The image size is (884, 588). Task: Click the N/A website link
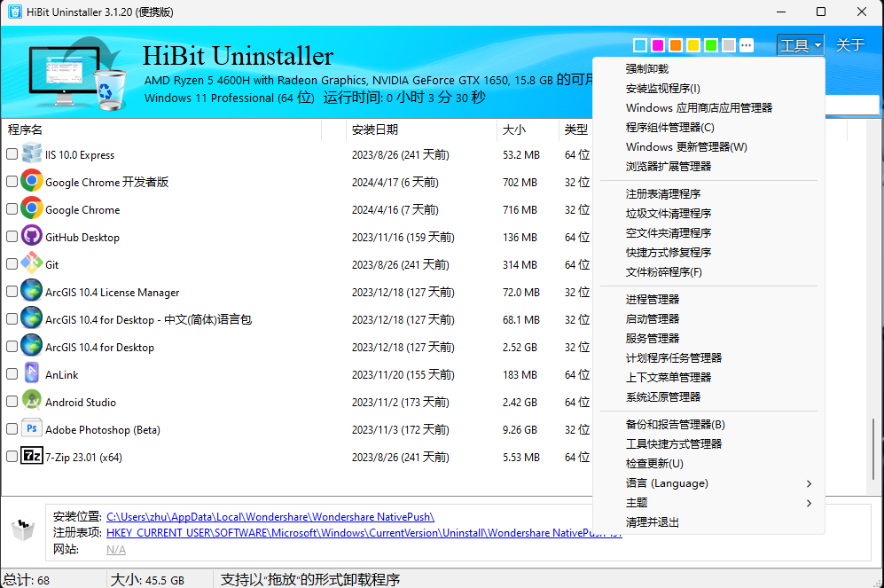click(116, 550)
